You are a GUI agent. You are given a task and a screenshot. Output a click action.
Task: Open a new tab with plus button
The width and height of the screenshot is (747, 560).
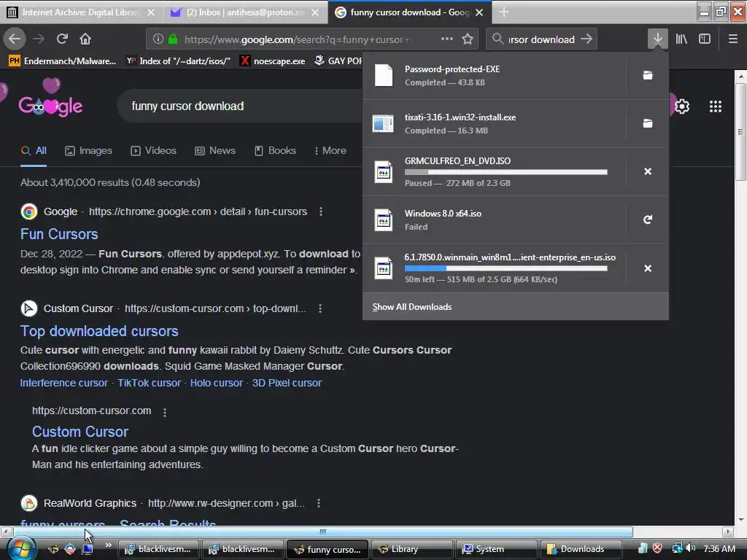[x=503, y=12]
